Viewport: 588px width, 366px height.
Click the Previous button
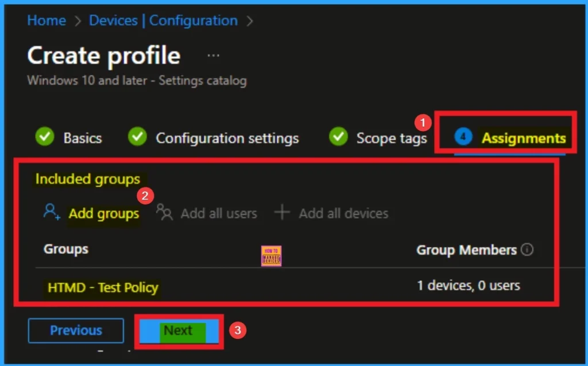tap(76, 330)
